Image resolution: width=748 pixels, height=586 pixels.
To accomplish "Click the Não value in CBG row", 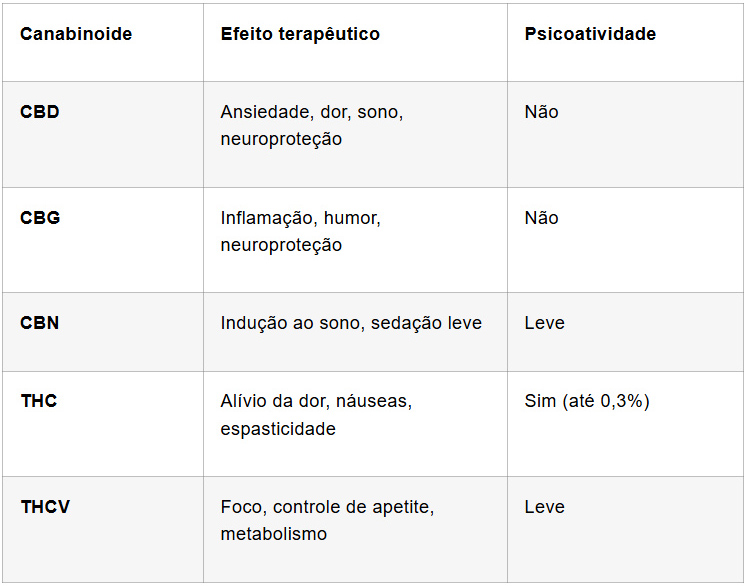I will pyautogui.click(x=541, y=218).
